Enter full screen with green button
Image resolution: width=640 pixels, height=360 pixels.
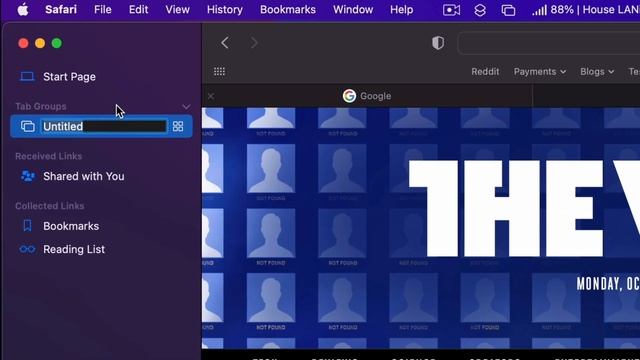coord(57,43)
